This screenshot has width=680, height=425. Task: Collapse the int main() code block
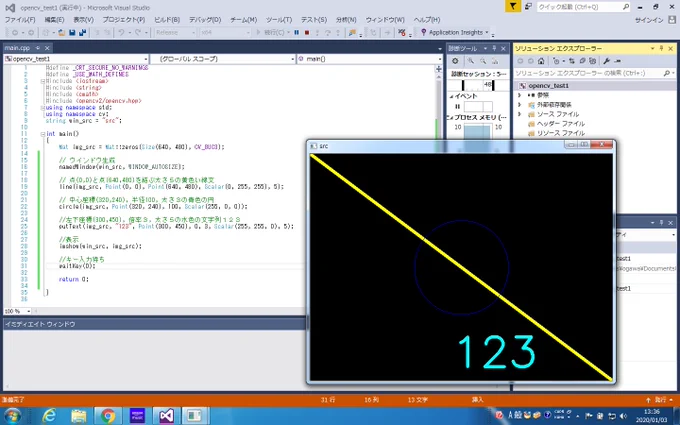pyautogui.click(x=43, y=134)
